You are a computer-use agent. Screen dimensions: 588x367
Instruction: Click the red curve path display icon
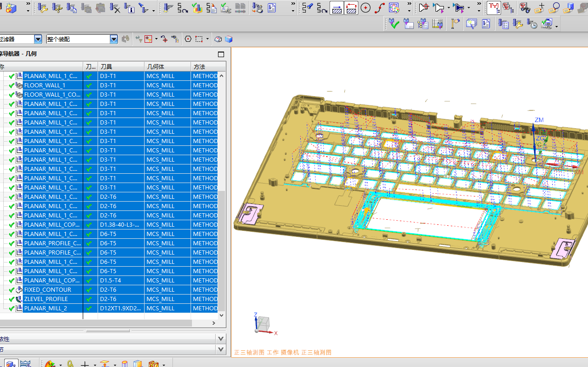pyautogui.click(x=380, y=8)
